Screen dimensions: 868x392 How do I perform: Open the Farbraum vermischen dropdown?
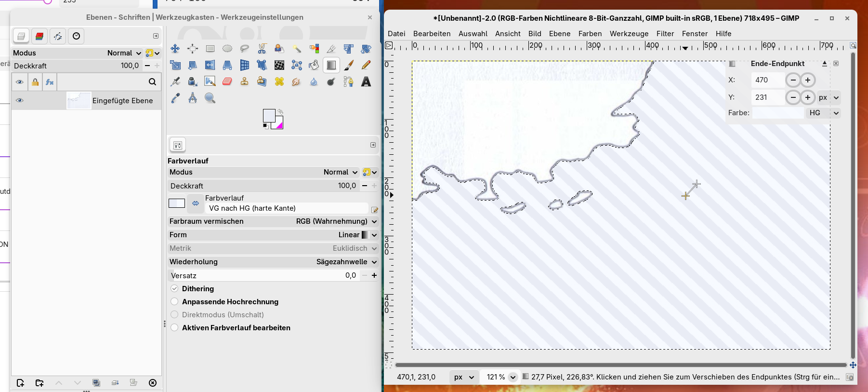pyautogui.click(x=273, y=221)
